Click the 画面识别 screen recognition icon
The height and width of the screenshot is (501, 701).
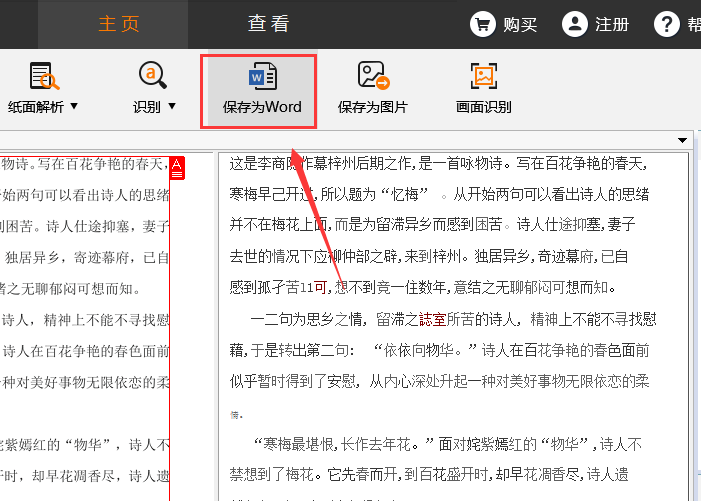click(x=484, y=76)
